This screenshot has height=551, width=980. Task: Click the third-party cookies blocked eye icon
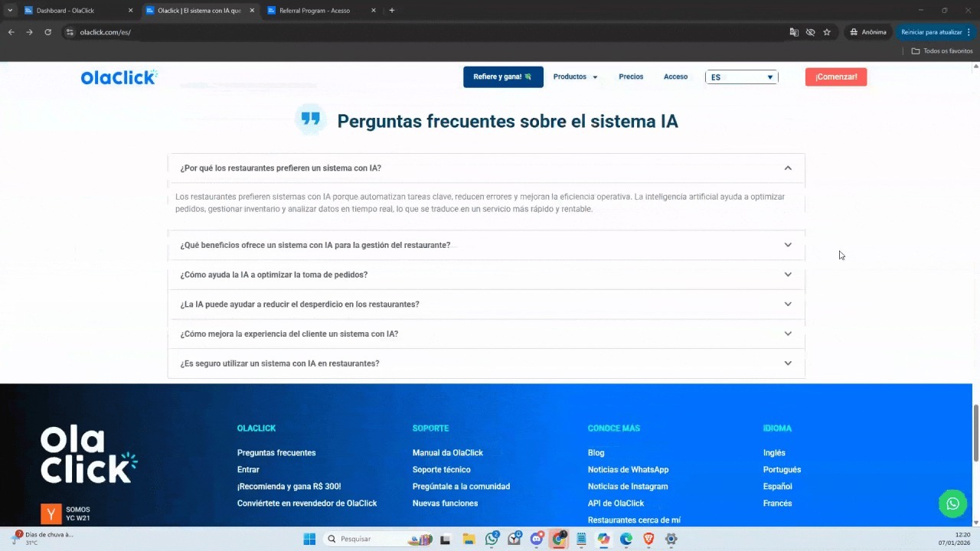(810, 32)
